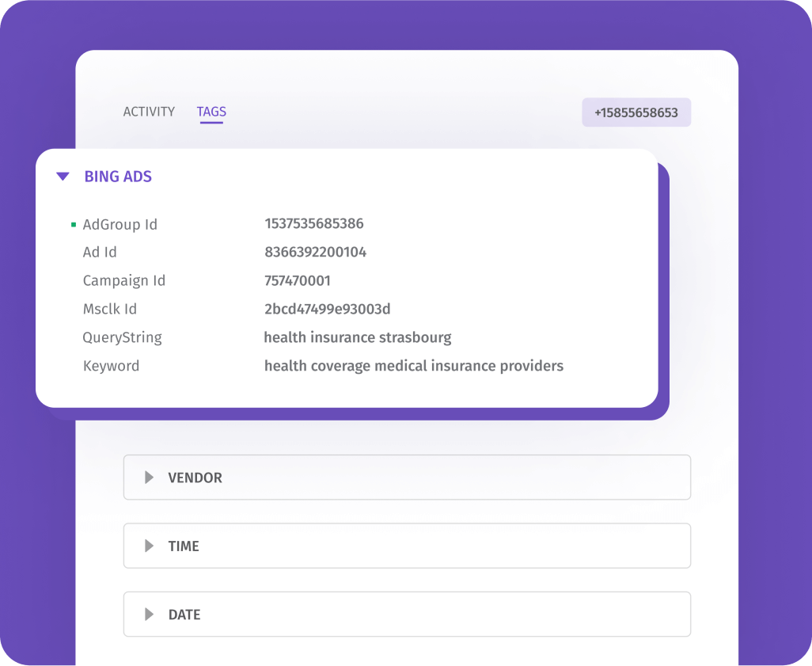Click the TIME section label text

184,546
